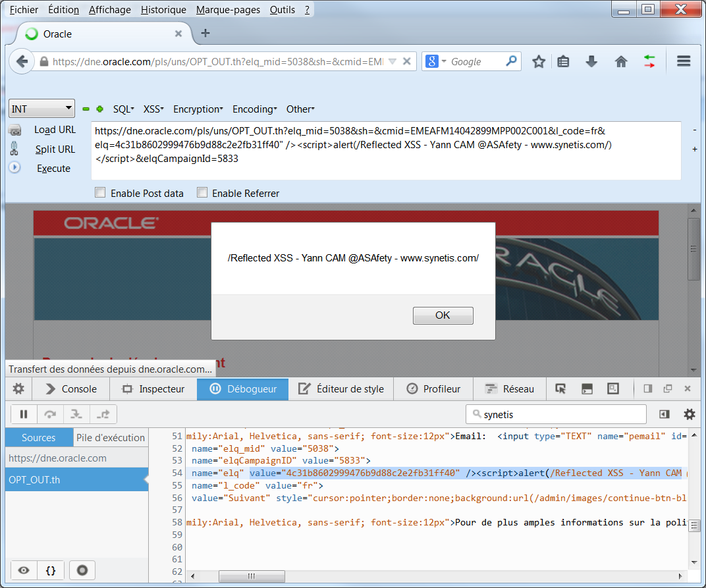Open the Historique menu

163,9
